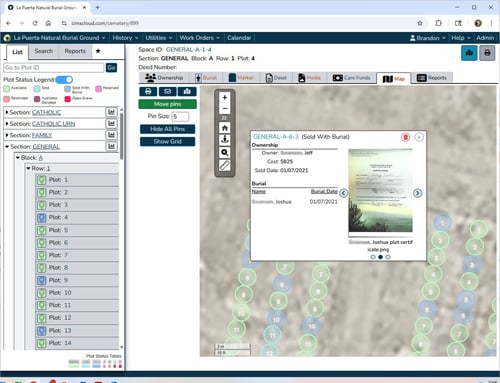Select the map ruler measure tool
500x383 pixels.
[x=225, y=165]
